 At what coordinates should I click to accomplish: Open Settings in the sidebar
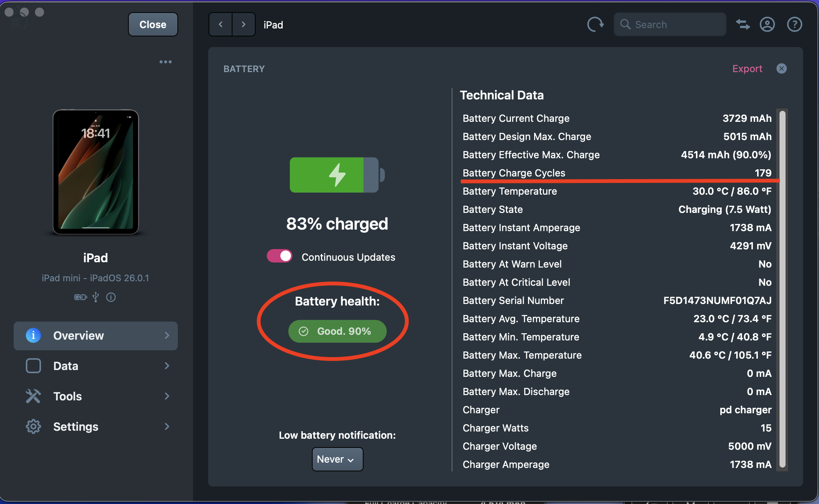pos(76,427)
